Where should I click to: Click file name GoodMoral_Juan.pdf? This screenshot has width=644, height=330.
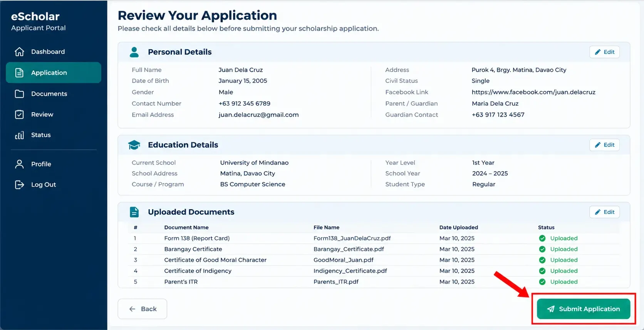[344, 260]
